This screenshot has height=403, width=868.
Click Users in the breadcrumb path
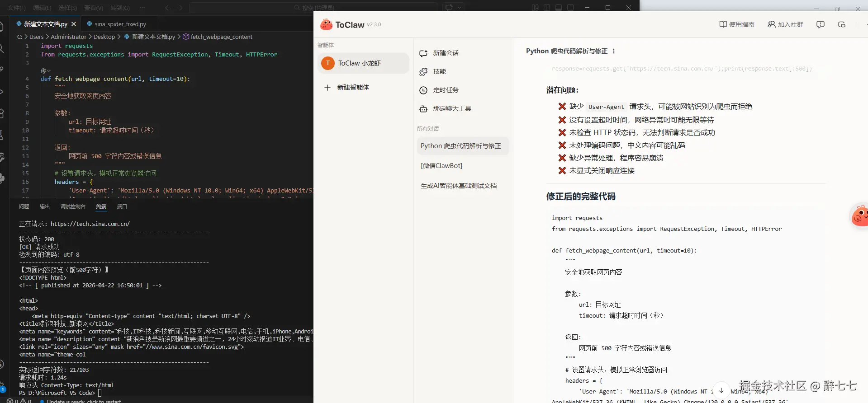37,37
